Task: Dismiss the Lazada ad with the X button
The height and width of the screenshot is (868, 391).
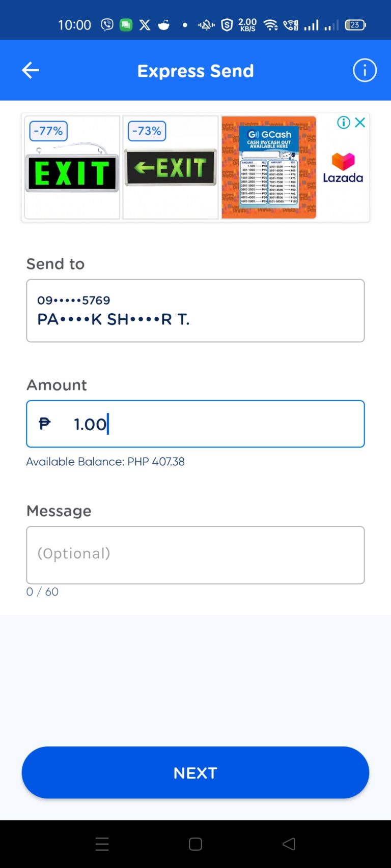Action: [360, 123]
